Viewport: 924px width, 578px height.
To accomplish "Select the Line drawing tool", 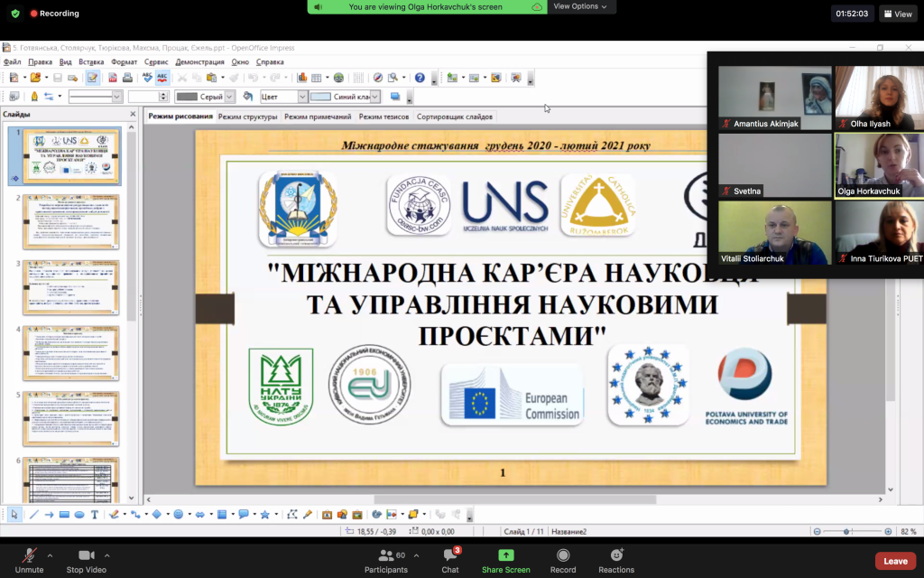I will coord(33,514).
